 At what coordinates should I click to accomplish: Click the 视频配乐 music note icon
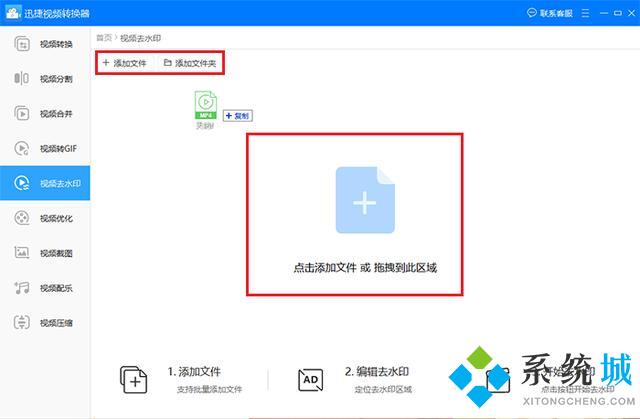(x=22, y=288)
